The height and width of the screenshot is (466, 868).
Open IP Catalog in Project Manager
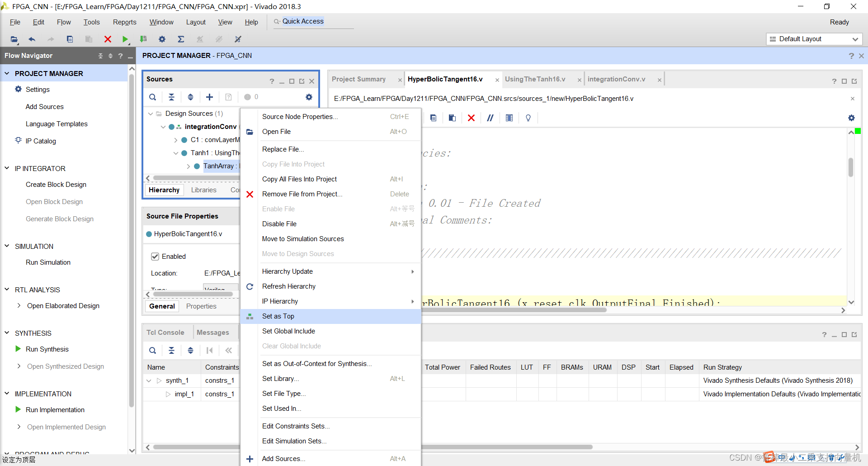click(x=41, y=141)
